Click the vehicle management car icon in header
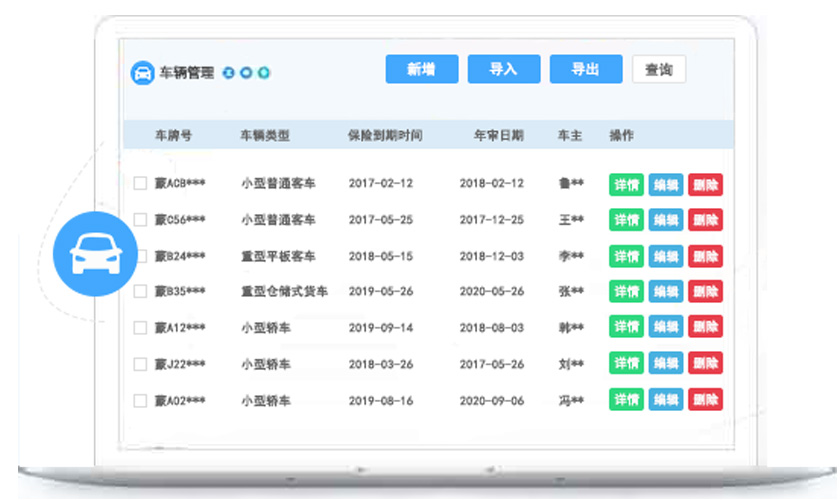Screen dimensions: 840x500 (x=142, y=73)
